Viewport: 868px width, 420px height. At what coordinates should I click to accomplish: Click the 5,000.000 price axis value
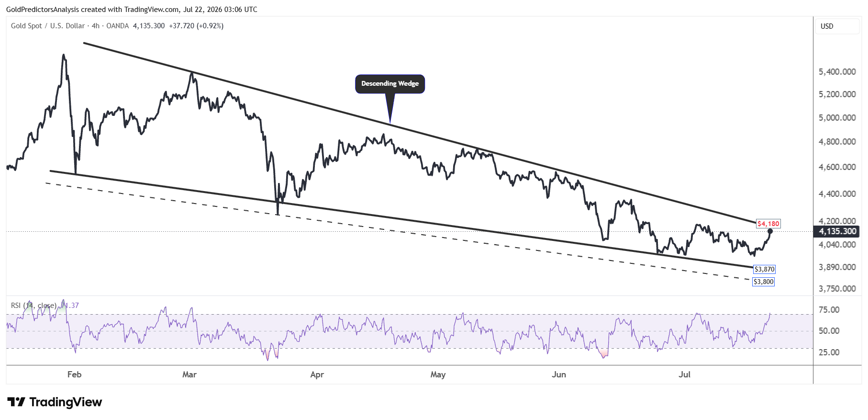click(x=837, y=118)
